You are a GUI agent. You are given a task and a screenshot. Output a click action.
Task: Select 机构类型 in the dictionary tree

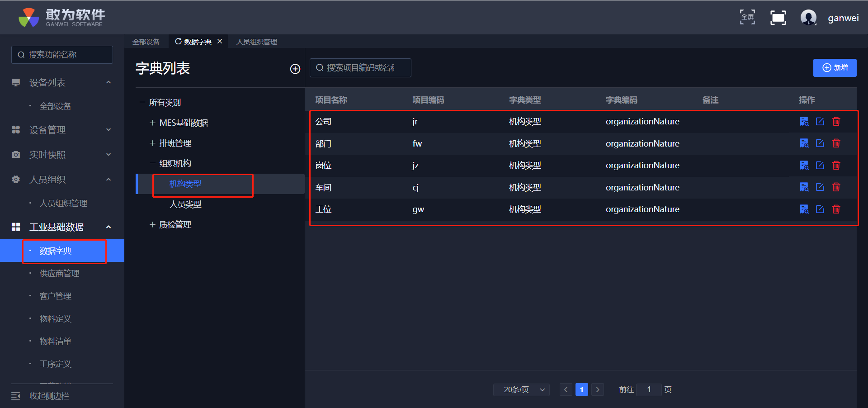[x=185, y=184]
